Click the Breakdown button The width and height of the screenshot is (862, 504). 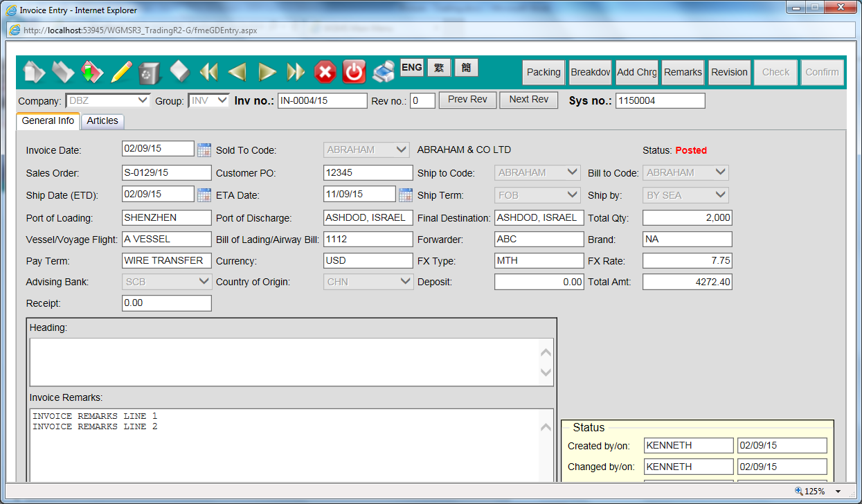coord(591,72)
